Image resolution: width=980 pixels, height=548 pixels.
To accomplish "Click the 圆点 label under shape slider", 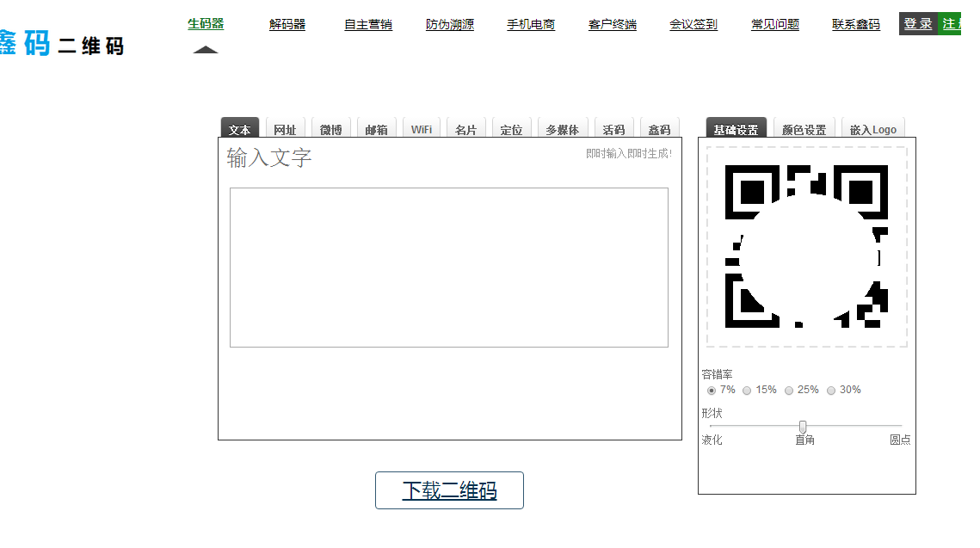I will point(900,440).
